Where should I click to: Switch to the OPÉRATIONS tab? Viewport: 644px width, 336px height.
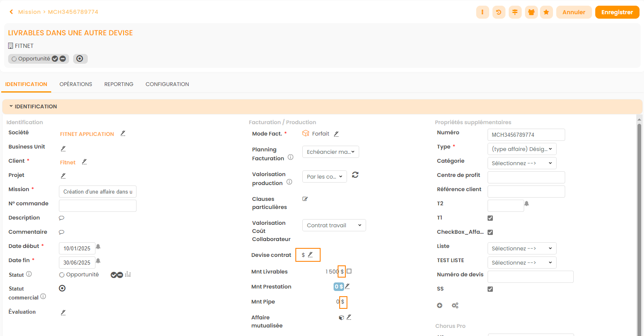pos(76,84)
